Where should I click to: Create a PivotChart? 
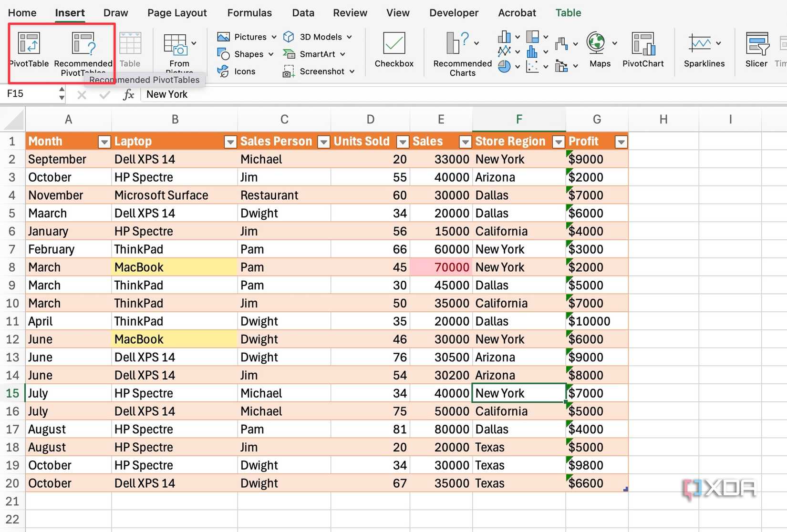point(643,50)
